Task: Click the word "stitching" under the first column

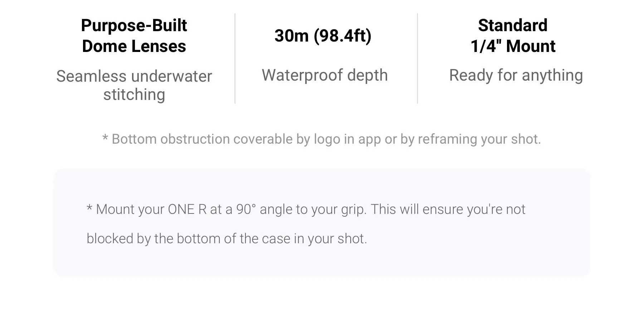Action: [134, 95]
